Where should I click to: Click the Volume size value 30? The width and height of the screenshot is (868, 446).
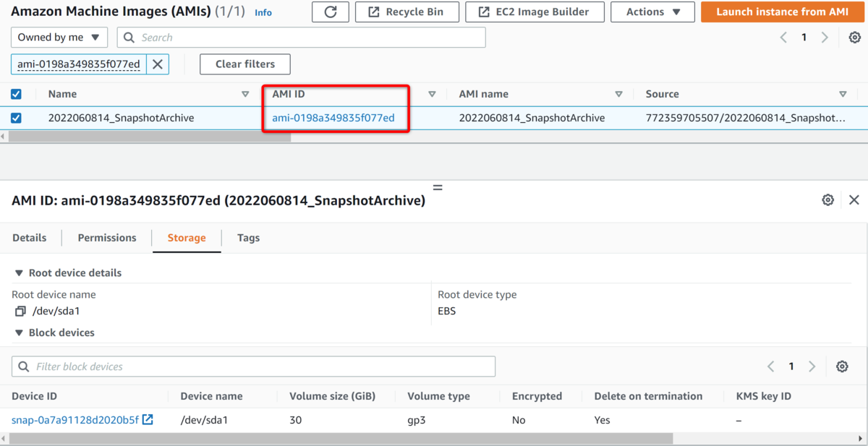(295, 420)
